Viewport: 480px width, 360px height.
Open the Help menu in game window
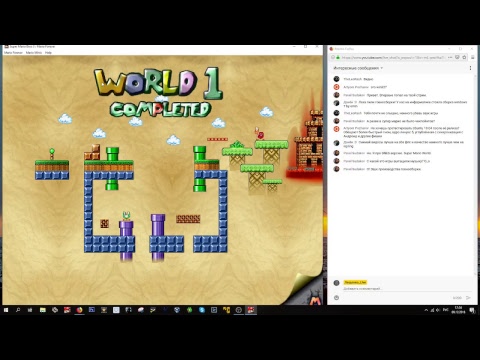point(48,53)
